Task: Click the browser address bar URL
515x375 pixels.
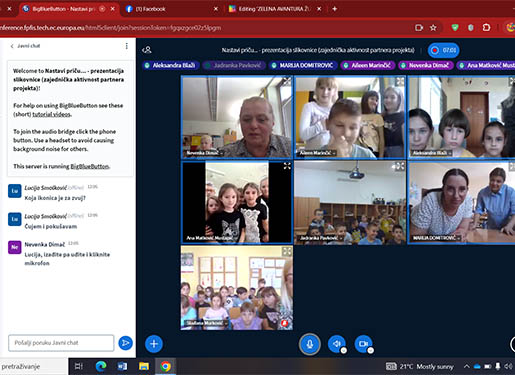Action: [110, 28]
